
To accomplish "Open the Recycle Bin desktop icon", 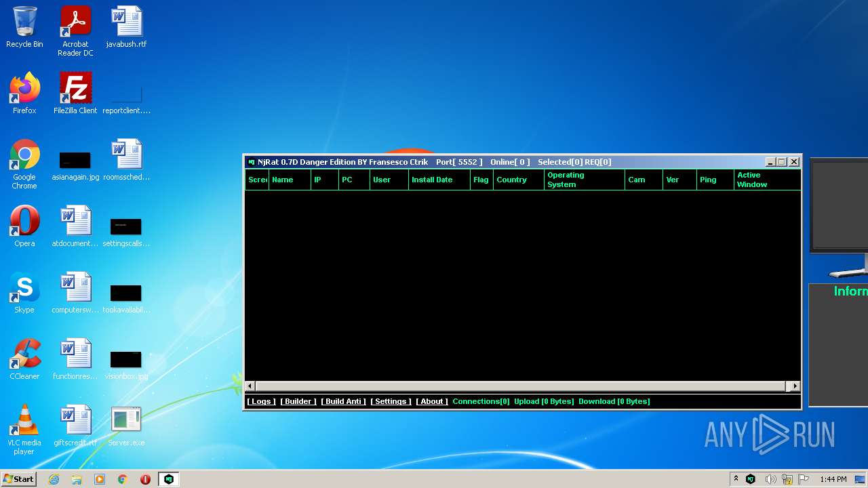I will (x=24, y=28).
